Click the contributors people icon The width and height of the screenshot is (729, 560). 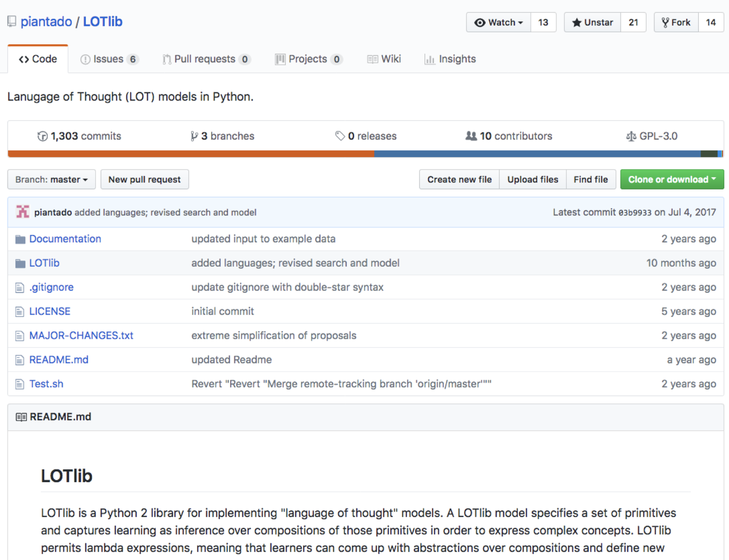471,136
